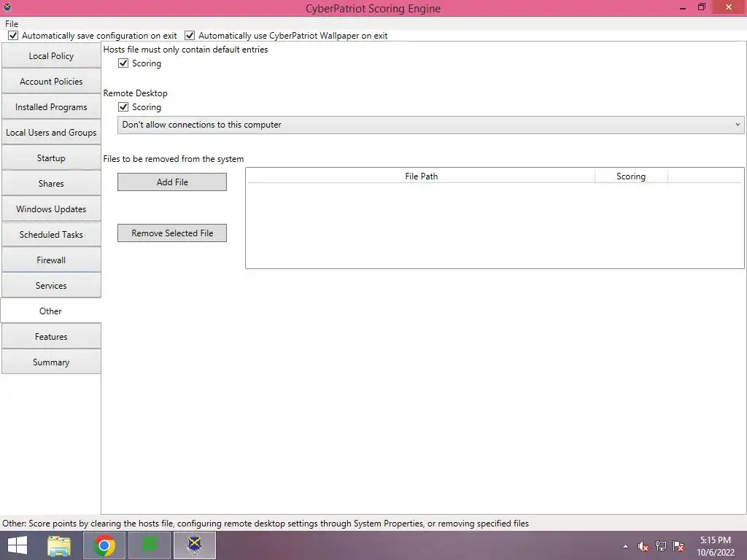The image size is (747, 560).
Task: Show hidden system tray icons arrow
Action: click(x=625, y=546)
